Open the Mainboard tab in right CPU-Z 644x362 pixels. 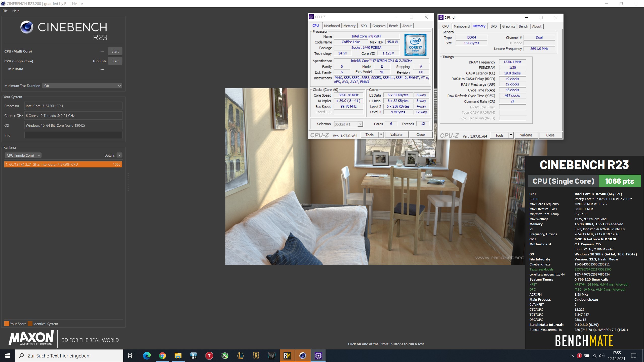[x=462, y=26]
